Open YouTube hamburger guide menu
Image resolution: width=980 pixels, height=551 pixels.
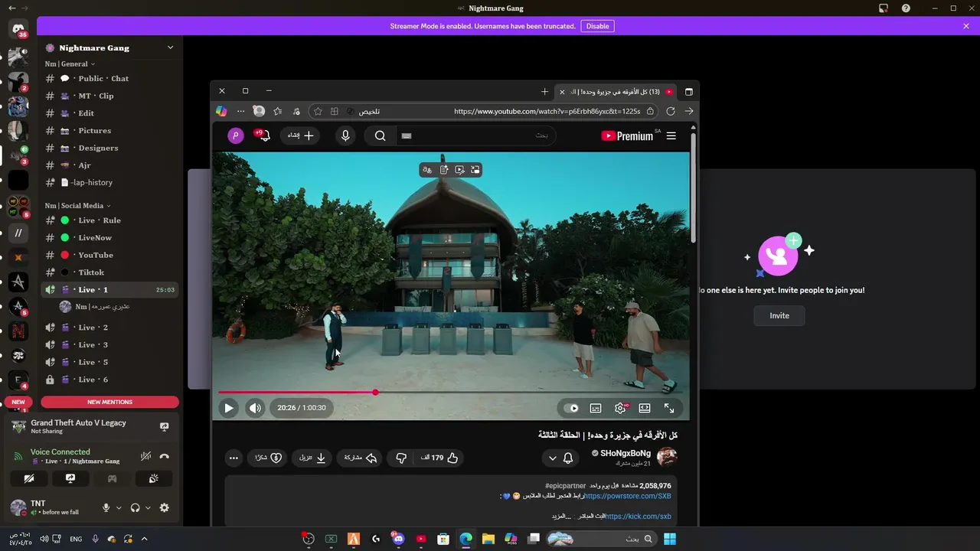coord(671,135)
